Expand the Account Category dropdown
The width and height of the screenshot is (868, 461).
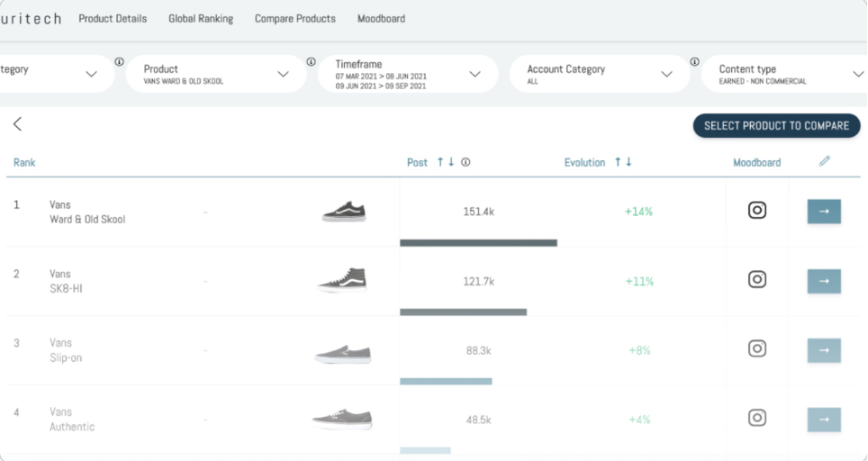pyautogui.click(x=666, y=74)
